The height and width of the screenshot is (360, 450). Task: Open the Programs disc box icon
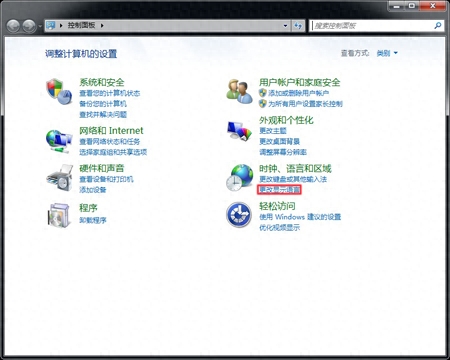[x=59, y=215]
